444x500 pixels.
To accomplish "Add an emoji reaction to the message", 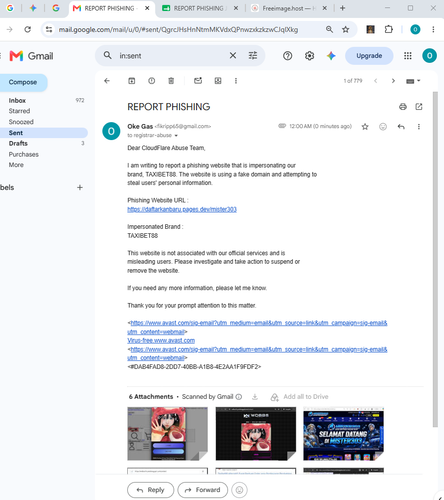I will tap(383, 127).
